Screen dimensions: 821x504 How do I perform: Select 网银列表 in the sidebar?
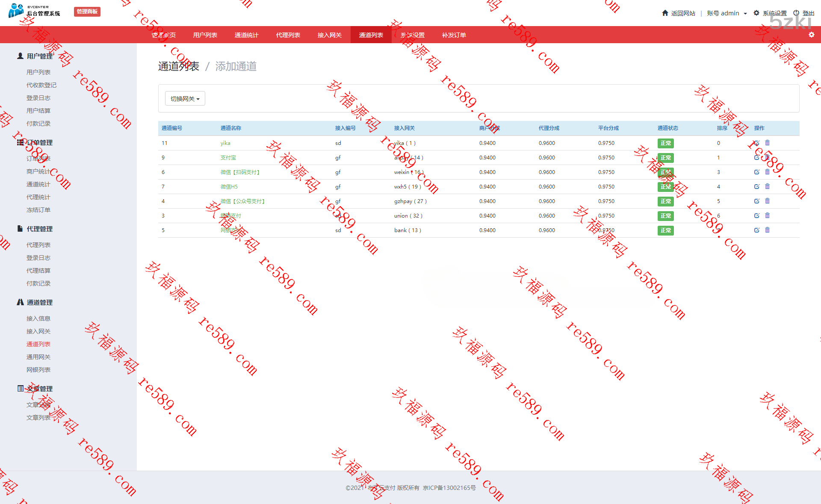(38, 370)
